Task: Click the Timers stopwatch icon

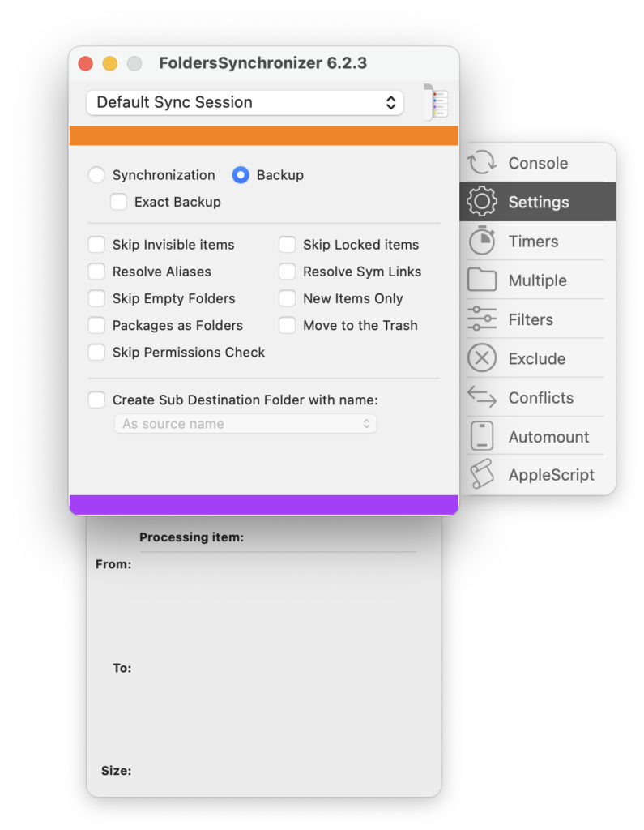Action: pos(481,241)
